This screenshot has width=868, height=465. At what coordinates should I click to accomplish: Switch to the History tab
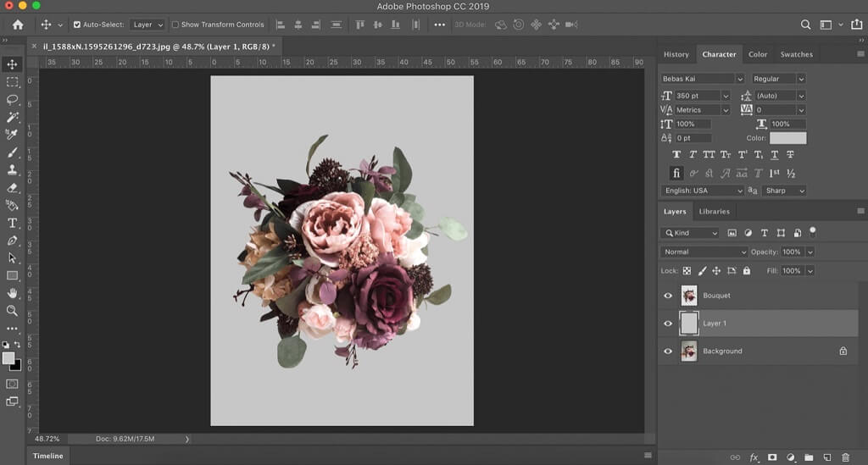point(676,54)
